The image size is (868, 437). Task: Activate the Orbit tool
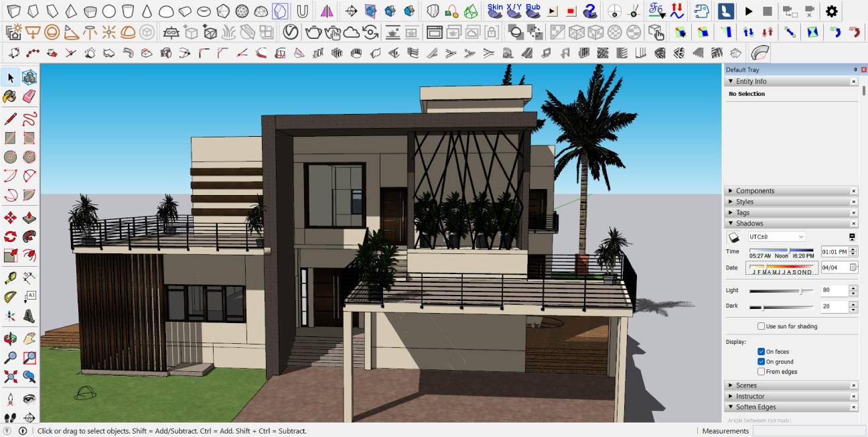(x=10, y=338)
